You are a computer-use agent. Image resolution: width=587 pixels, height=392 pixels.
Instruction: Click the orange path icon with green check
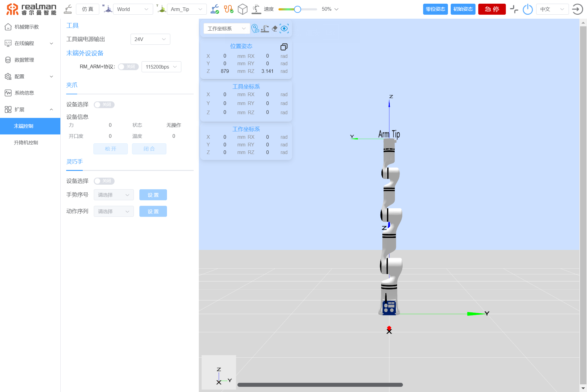click(229, 9)
